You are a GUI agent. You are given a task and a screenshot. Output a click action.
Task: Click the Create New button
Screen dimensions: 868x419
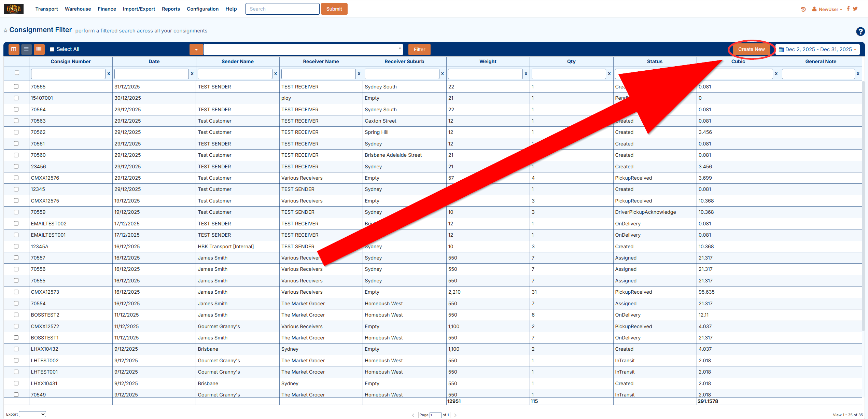751,50
